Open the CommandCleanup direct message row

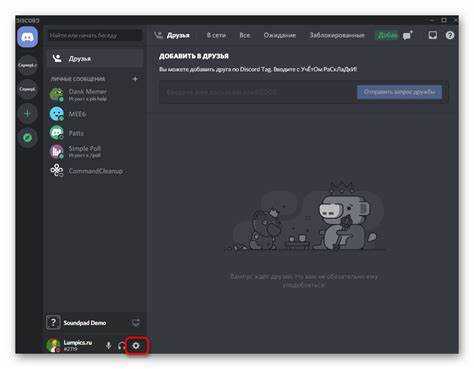point(95,171)
